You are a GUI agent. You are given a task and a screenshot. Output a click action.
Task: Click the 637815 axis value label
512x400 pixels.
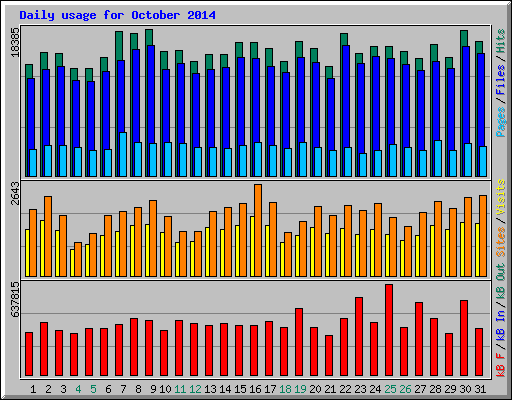pyautogui.click(x=15, y=300)
